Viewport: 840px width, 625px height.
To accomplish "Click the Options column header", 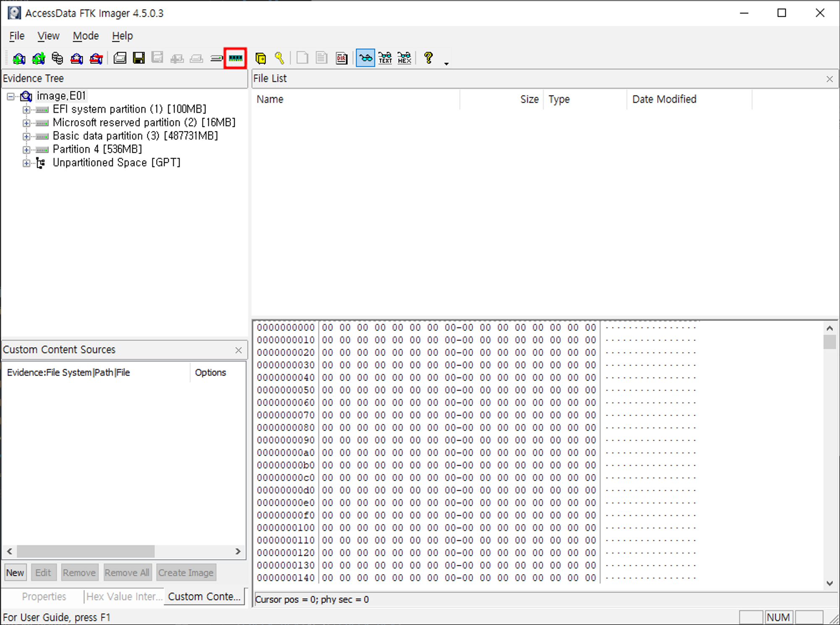I will (x=218, y=372).
